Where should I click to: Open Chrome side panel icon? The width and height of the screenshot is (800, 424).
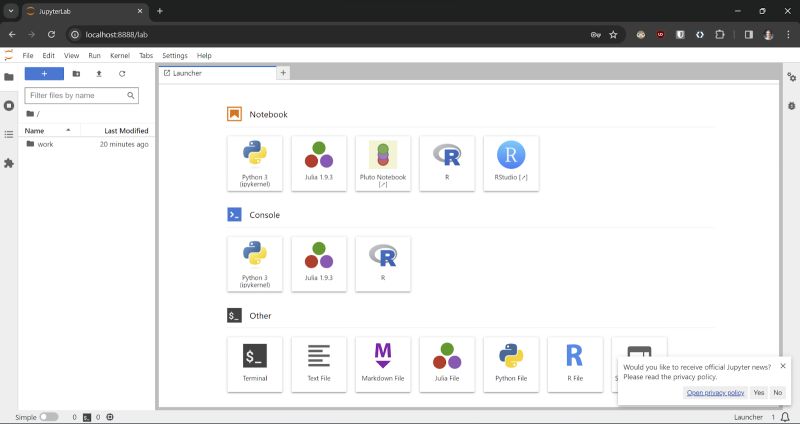[748, 35]
